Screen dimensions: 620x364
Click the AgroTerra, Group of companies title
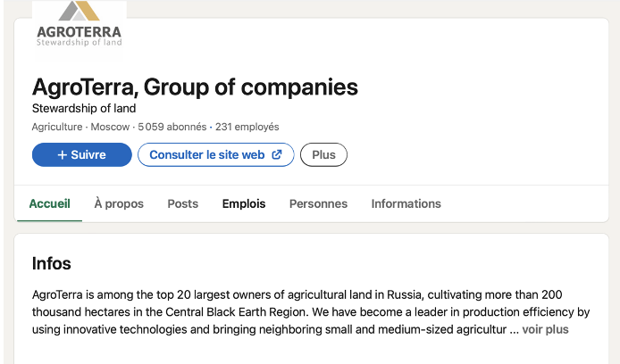[195, 87]
